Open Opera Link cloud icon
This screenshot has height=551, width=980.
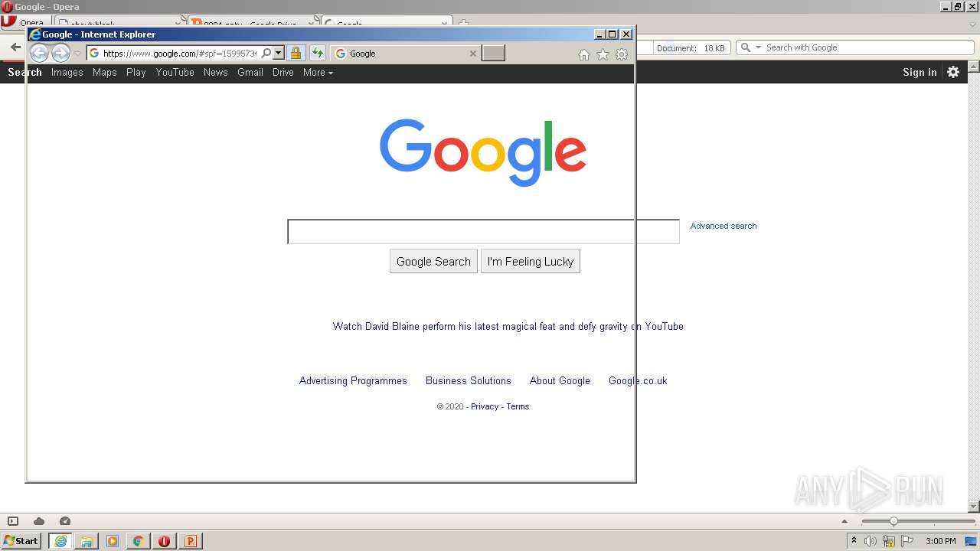pyautogui.click(x=39, y=521)
